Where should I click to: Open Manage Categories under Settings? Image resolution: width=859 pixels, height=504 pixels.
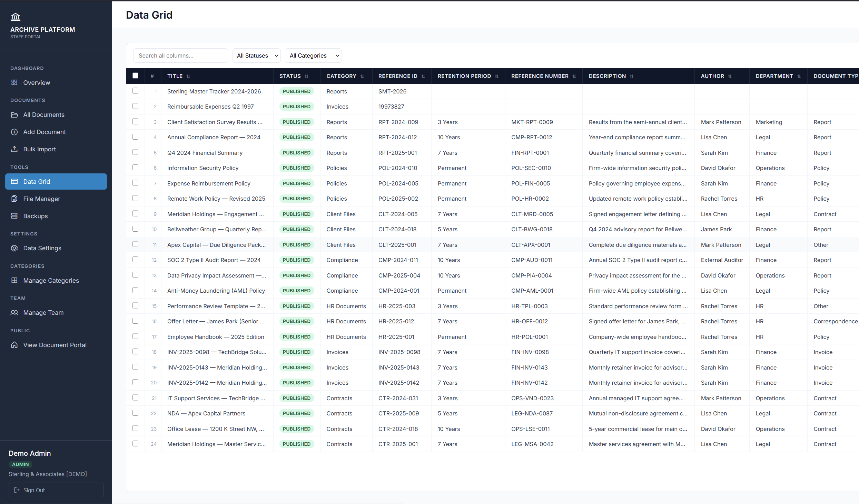coord(51,280)
